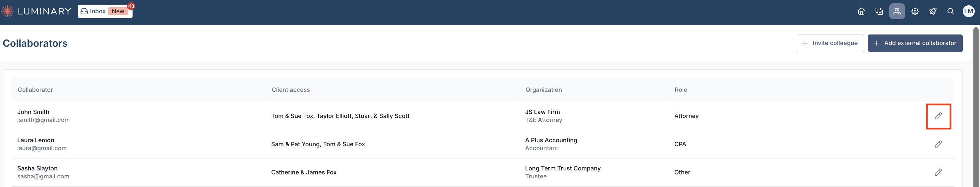980x187 pixels.
Task: Open the tasks checklist icon
Action: tap(879, 11)
